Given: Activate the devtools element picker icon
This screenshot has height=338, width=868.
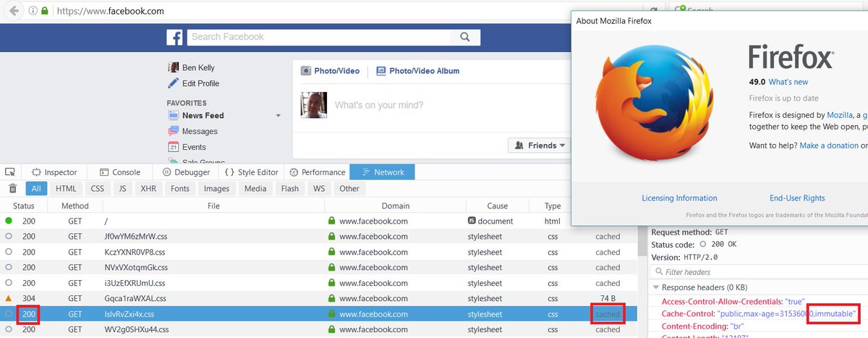Looking at the screenshot, I should click(x=10, y=172).
